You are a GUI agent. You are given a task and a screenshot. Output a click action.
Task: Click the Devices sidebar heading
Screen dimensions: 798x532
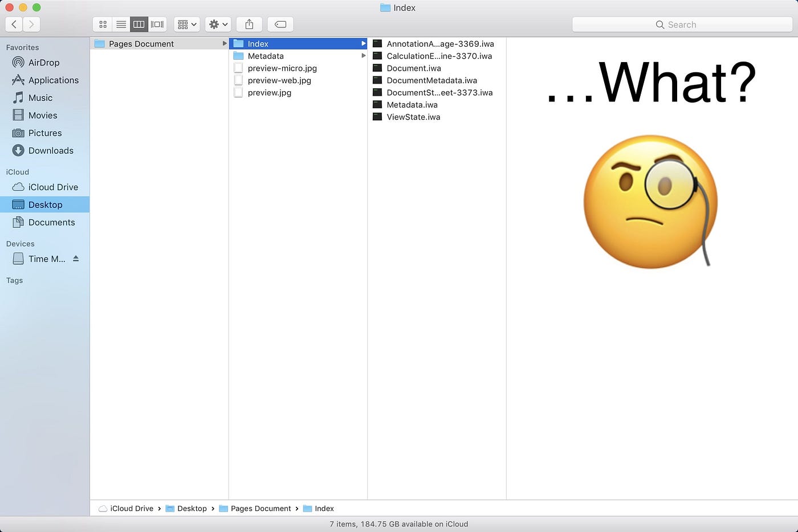pos(20,243)
